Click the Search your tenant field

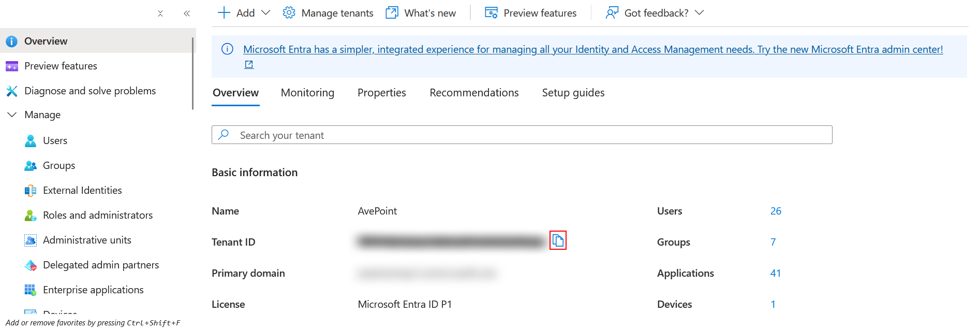[522, 135]
